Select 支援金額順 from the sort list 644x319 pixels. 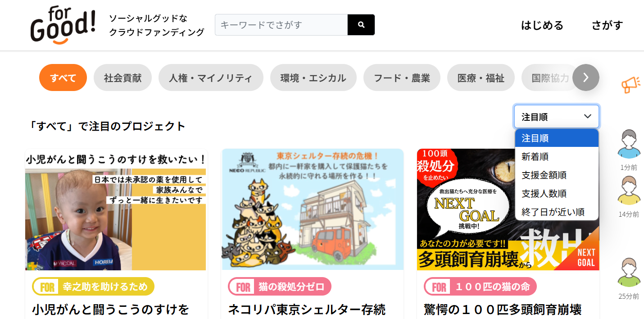tap(557, 175)
